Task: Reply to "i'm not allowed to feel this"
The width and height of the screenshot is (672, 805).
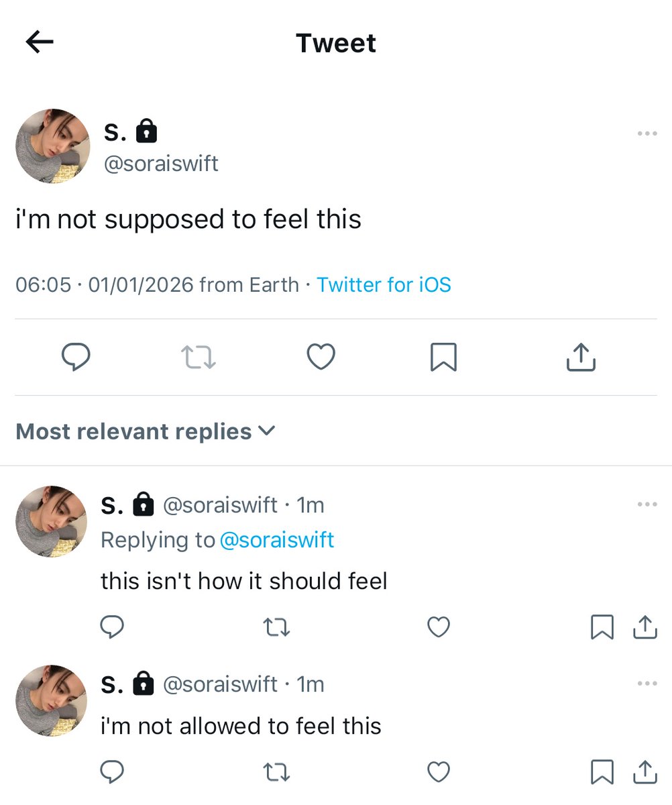Action: [112, 772]
